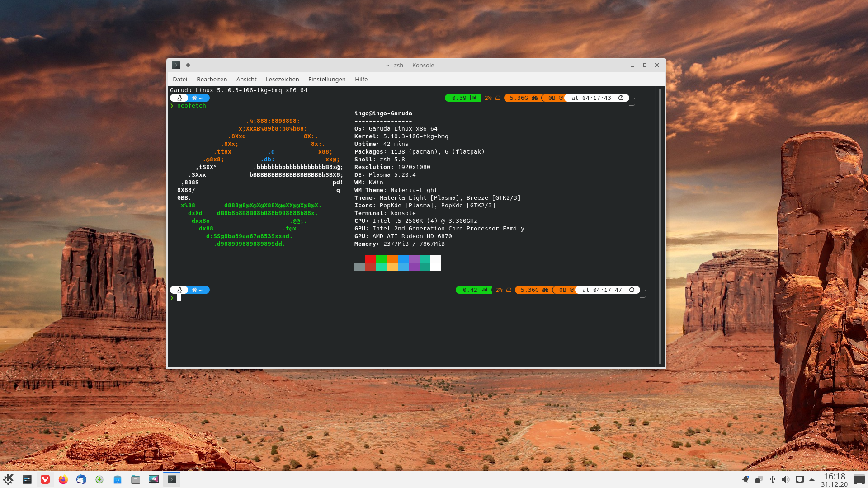This screenshot has width=868, height=488.
Task: Open the clipboard tray icon
Action: 759,479
